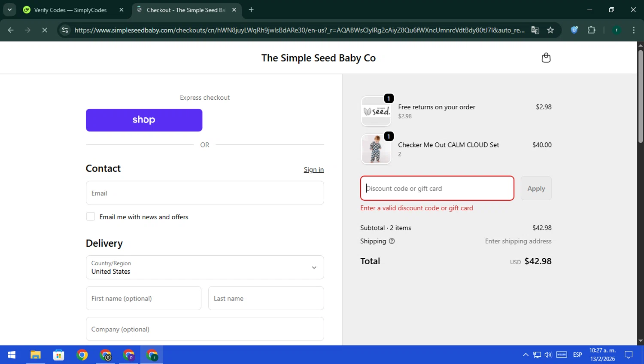Image resolution: width=644 pixels, height=364 pixels.
Task: Switch to the Verify Codes — SimplyCodes tab
Action: click(70, 10)
